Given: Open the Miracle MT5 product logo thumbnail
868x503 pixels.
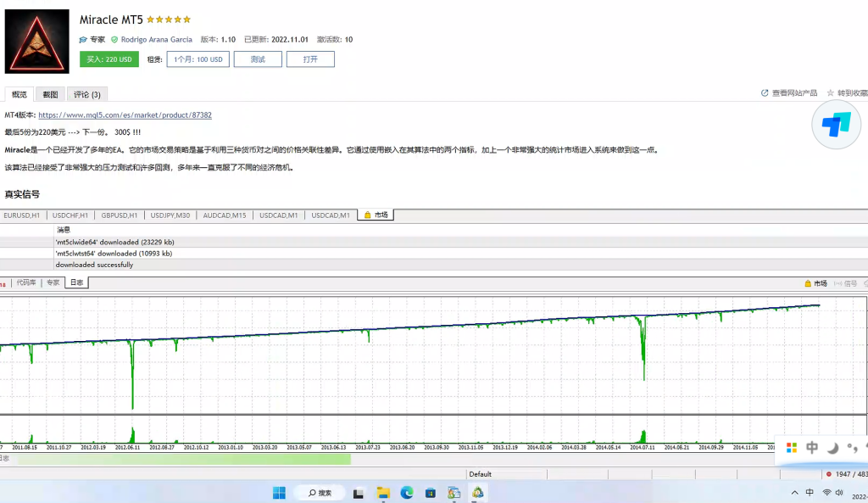Looking at the screenshot, I should click(x=37, y=42).
